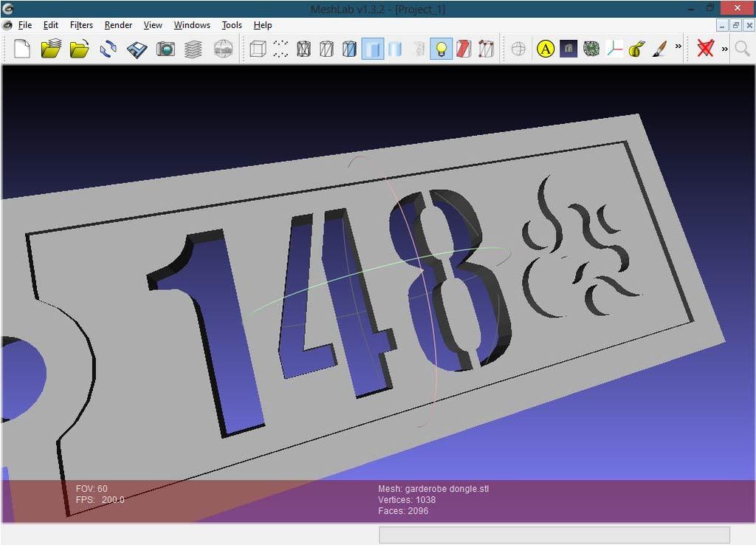Show the XYZ axis tool
Image resolution: width=756 pixels, height=545 pixels.
coord(614,49)
